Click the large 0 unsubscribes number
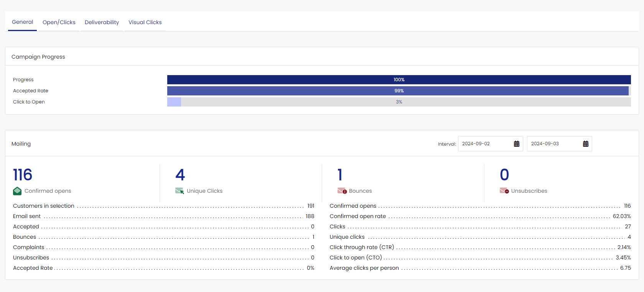 click(504, 175)
